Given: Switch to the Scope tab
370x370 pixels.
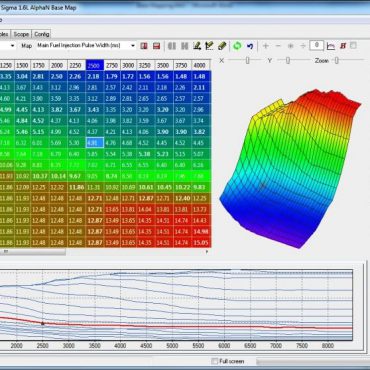Looking at the screenshot, I should pyautogui.click(x=21, y=34).
